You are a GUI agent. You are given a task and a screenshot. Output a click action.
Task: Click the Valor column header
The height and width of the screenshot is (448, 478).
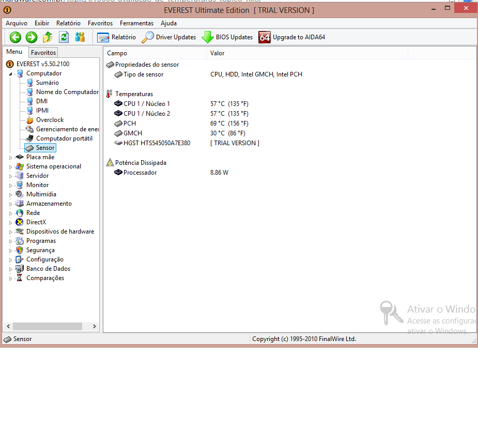tap(307, 53)
